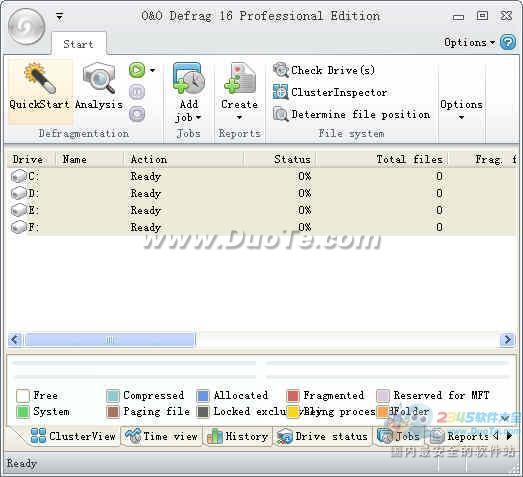Open the ribbon Options dropdown

(461, 110)
